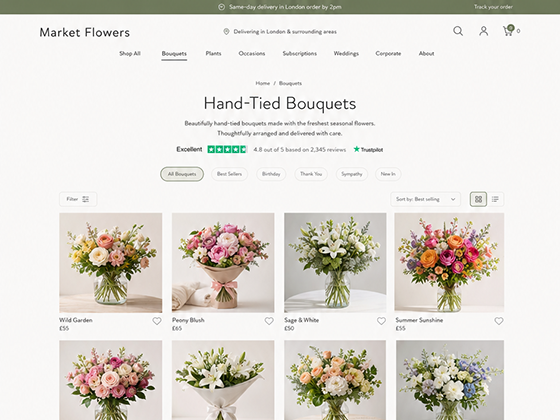This screenshot has height=420, width=560.
Task: Open Subscriptions in navigation
Action: (x=300, y=54)
